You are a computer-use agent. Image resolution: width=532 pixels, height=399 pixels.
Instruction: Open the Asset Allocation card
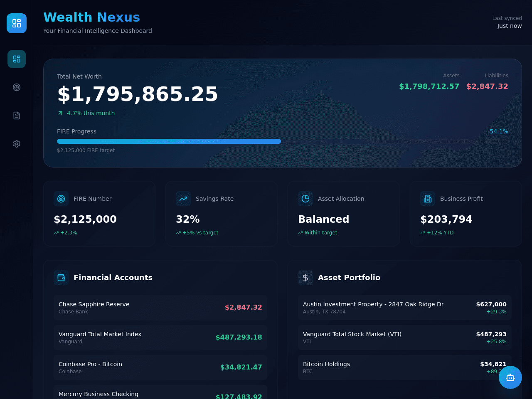tap(344, 214)
